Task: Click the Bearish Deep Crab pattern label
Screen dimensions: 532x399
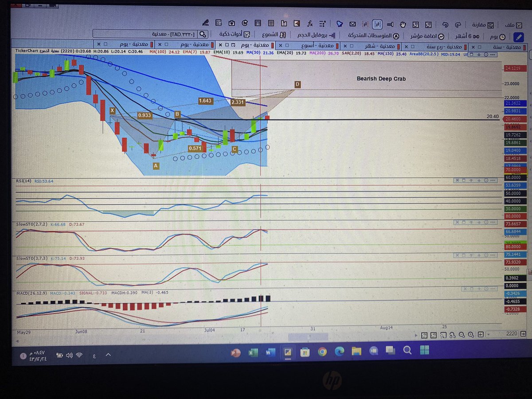Action: 381,78
